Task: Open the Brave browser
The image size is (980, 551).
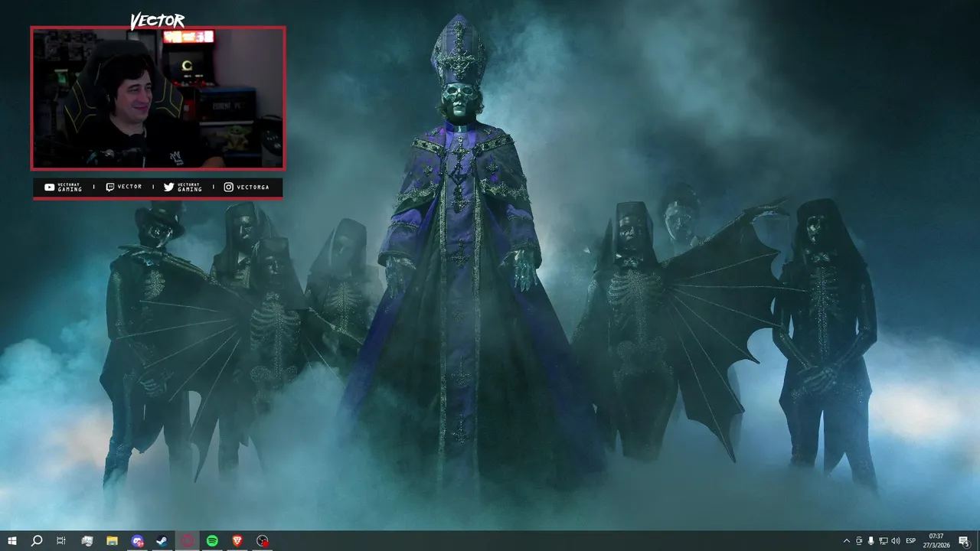Action: click(237, 541)
